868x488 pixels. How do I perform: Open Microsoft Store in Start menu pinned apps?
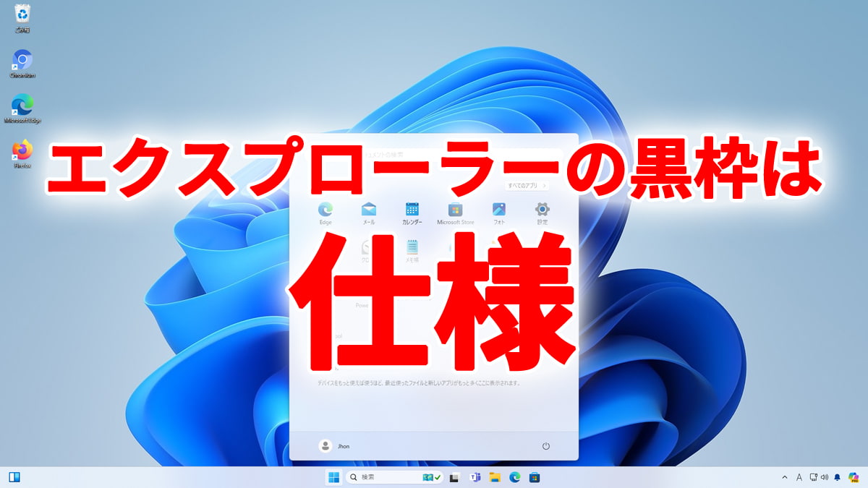pyautogui.click(x=456, y=213)
